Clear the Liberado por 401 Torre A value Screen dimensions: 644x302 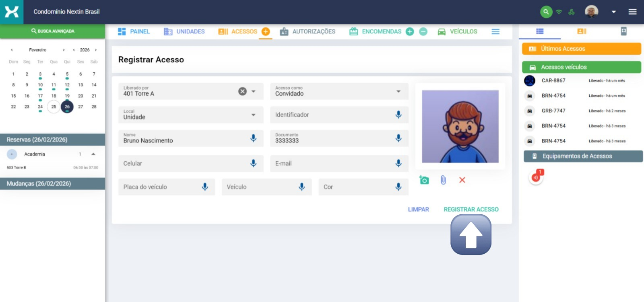coord(242,91)
